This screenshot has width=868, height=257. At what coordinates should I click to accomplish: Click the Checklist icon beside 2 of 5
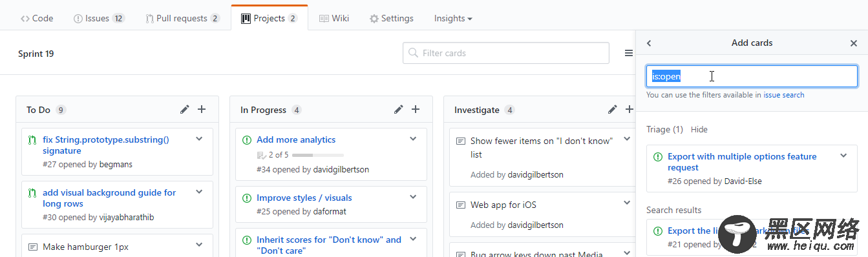261,155
